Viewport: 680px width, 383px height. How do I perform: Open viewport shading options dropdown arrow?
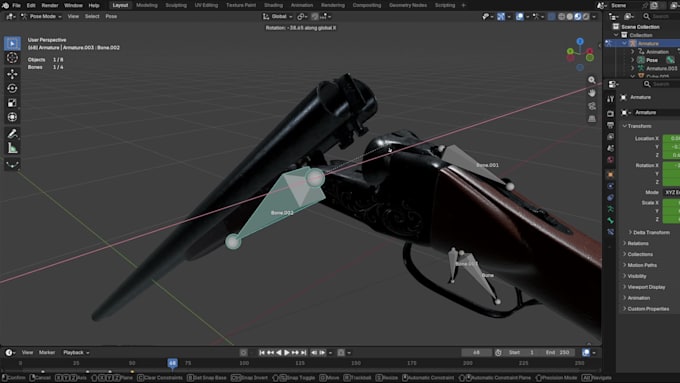point(594,16)
